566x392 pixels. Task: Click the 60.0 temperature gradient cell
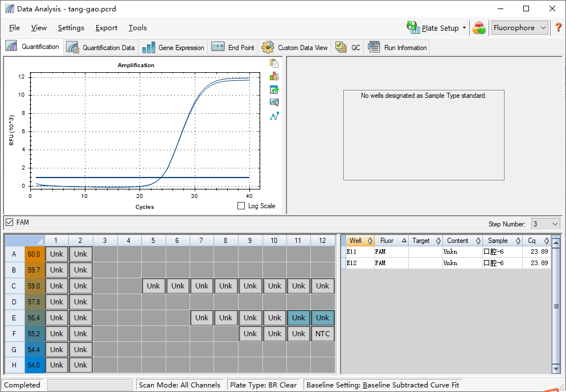(x=35, y=254)
